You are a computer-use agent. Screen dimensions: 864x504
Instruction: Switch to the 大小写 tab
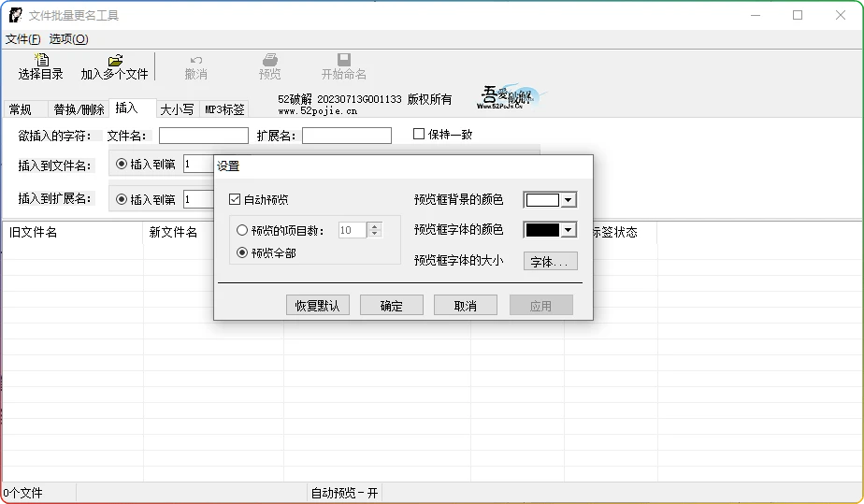tap(177, 109)
